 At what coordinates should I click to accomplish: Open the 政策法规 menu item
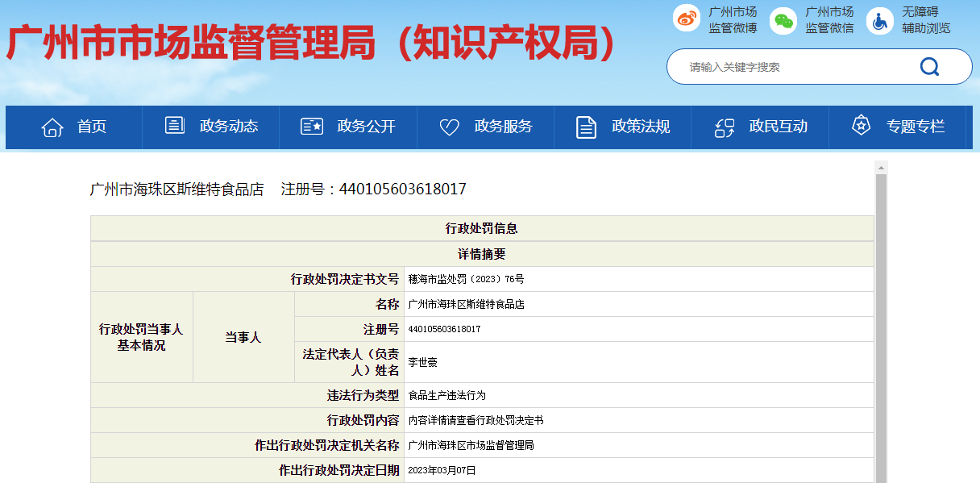pyautogui.click(x=623, y=127)
